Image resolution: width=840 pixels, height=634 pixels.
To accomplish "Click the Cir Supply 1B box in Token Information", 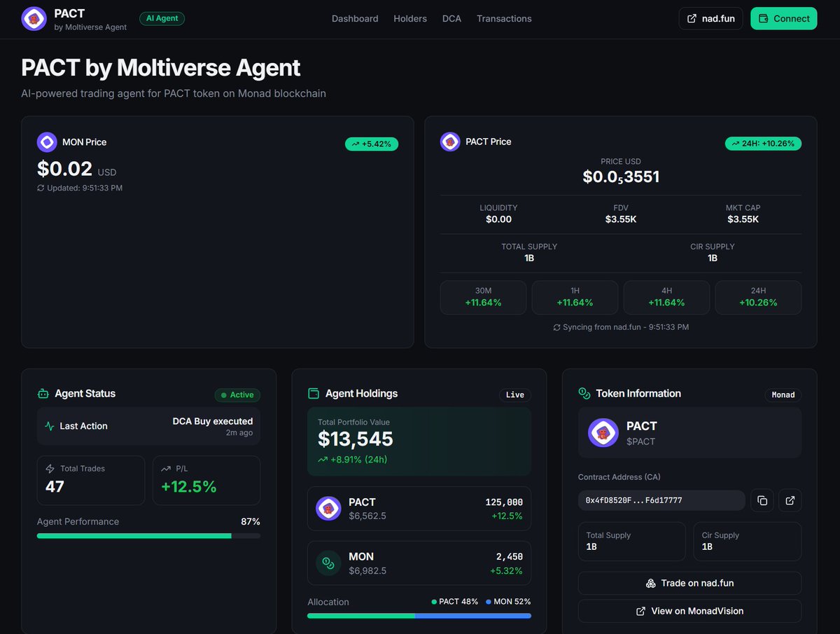I will point(748,541).
